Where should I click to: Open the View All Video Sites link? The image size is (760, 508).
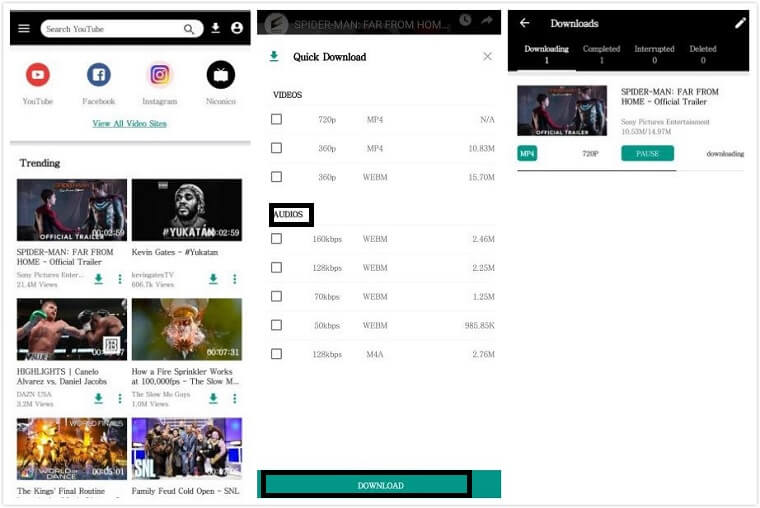[129, 124]
